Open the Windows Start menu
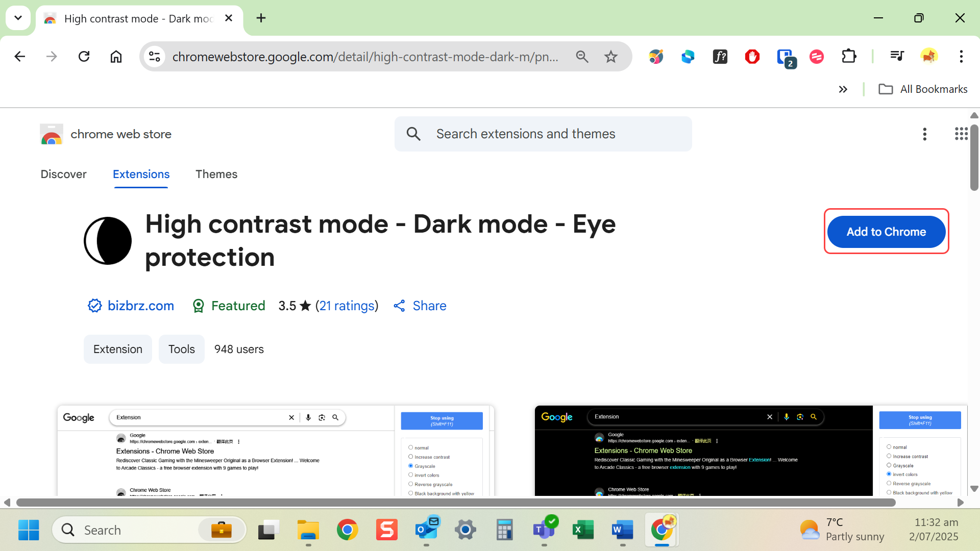The width and height of the screenshot is (980, 551). pyautogui.click(x=29, y=530)
